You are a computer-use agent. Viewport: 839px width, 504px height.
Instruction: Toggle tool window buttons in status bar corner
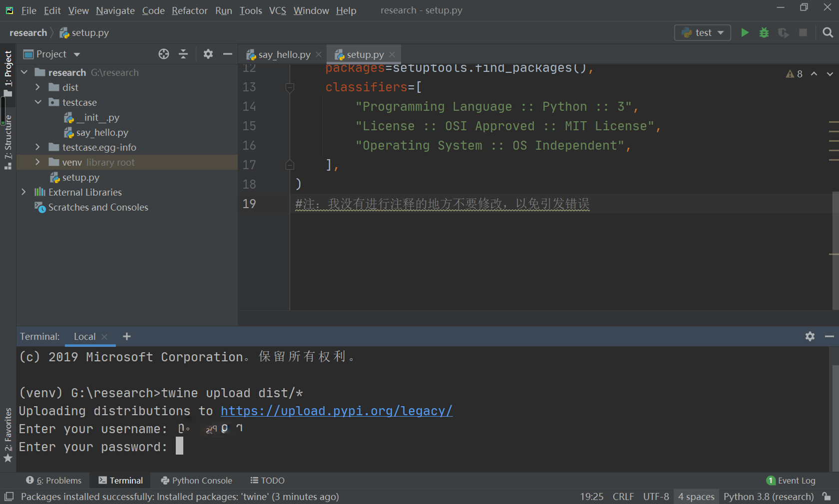pos(9,497)
